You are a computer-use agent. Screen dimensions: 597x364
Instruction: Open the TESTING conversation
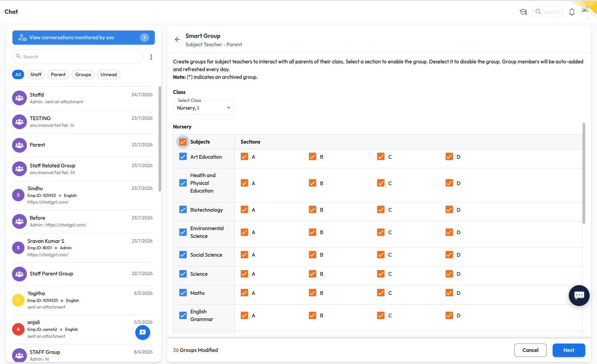coord(82,122)
